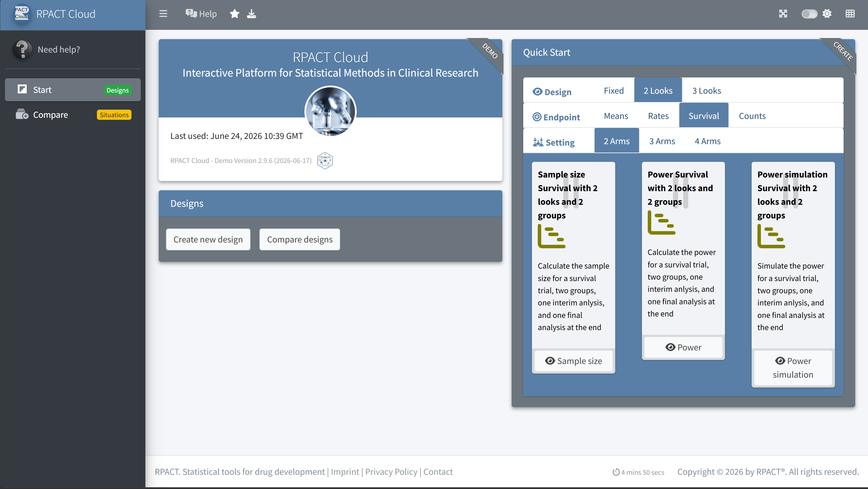Click the Designs panel header

330,203
